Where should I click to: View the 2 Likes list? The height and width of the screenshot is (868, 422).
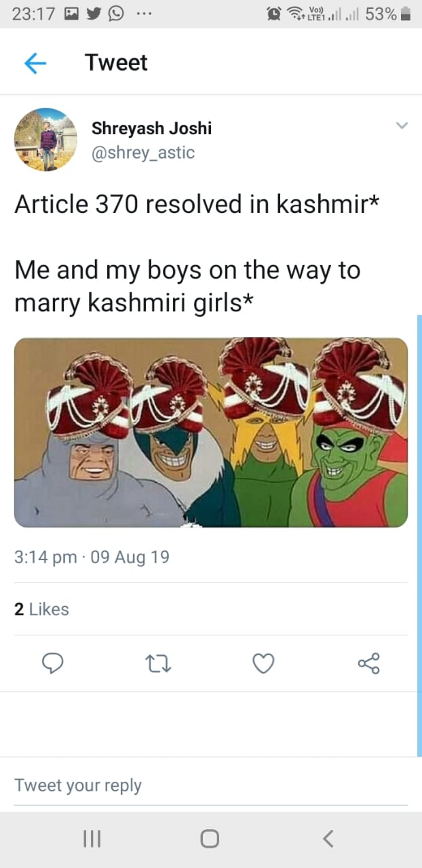tap(42, 609)
